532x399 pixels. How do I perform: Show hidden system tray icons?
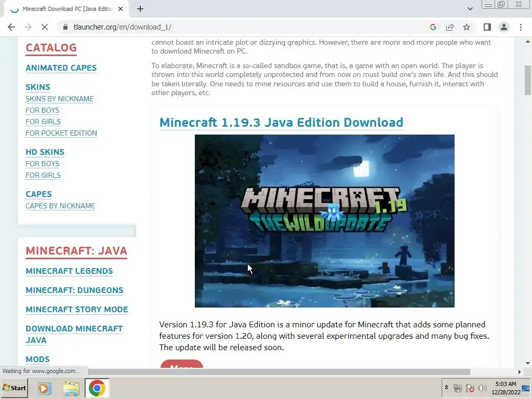tap(446, 388)
